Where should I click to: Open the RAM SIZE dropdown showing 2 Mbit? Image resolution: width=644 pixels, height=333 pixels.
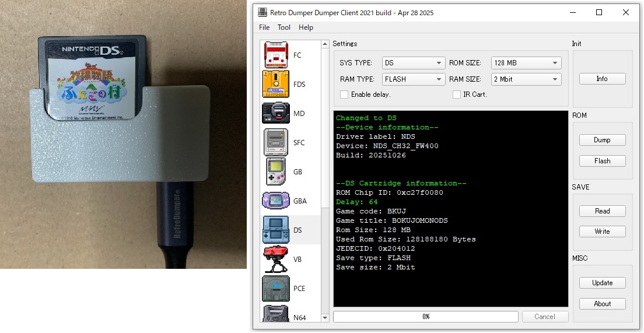[x=526, y=79]
